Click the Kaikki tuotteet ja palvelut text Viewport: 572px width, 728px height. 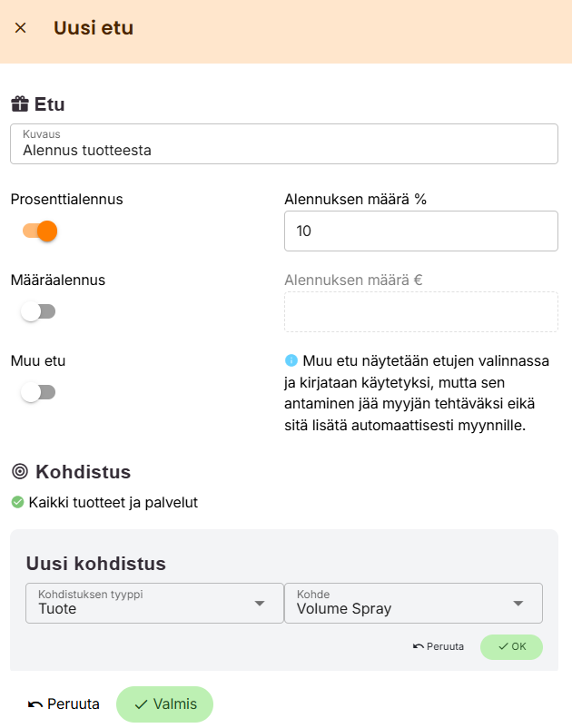coord(113,502)
